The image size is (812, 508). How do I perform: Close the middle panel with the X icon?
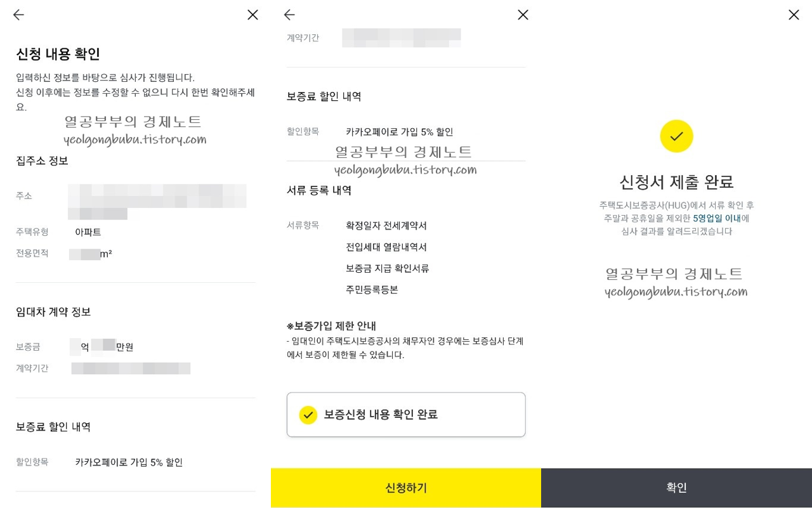523,15
